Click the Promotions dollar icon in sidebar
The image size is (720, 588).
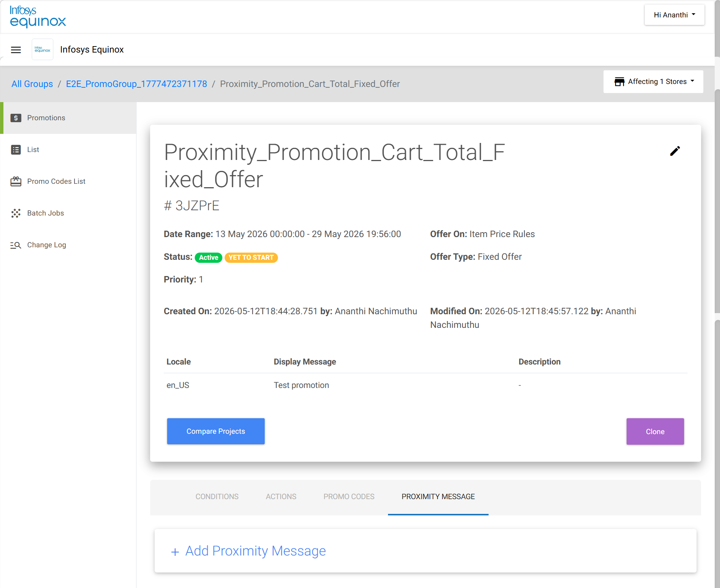tap(16, 118)
